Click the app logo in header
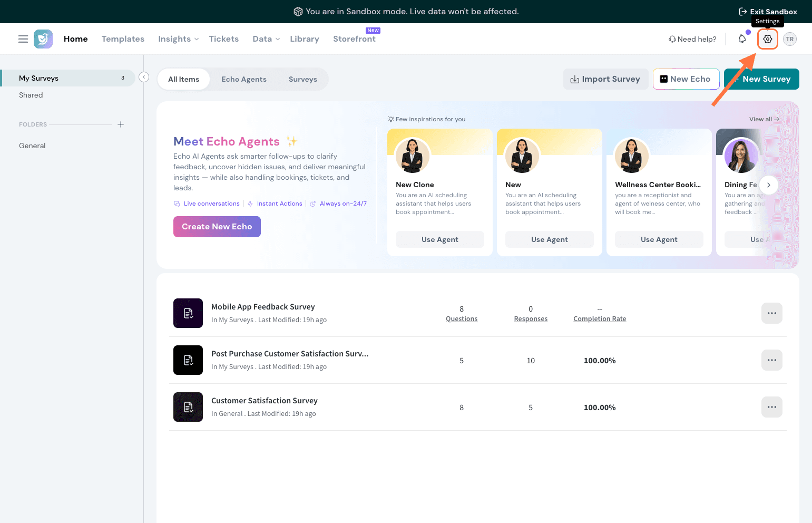The width and height of the screenshot is (812, 523). click(43, 39)
